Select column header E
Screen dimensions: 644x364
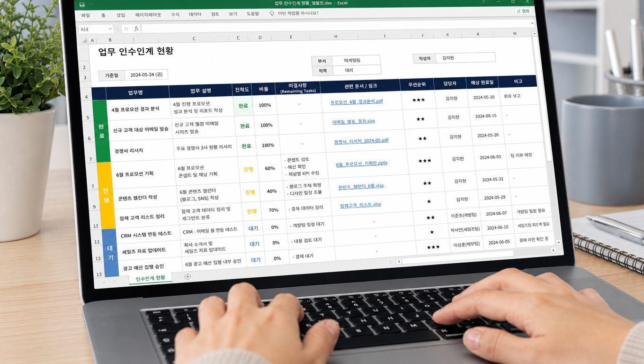point(291,37)
